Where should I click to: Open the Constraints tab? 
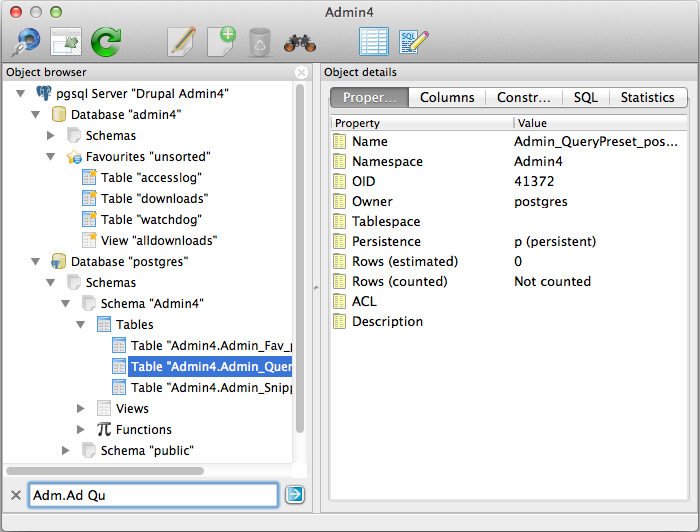(524, 97)
